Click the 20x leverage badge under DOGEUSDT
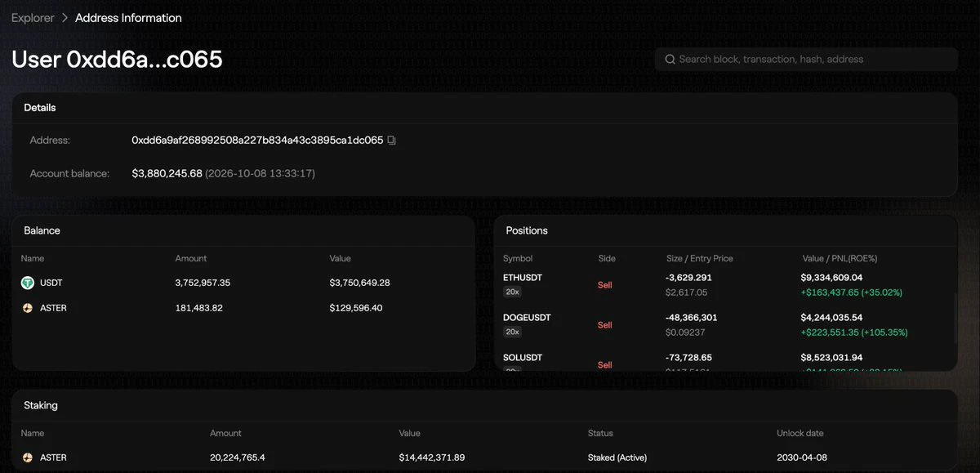The height and width of the screenshot is (473, 980). [x=512, y=332]
